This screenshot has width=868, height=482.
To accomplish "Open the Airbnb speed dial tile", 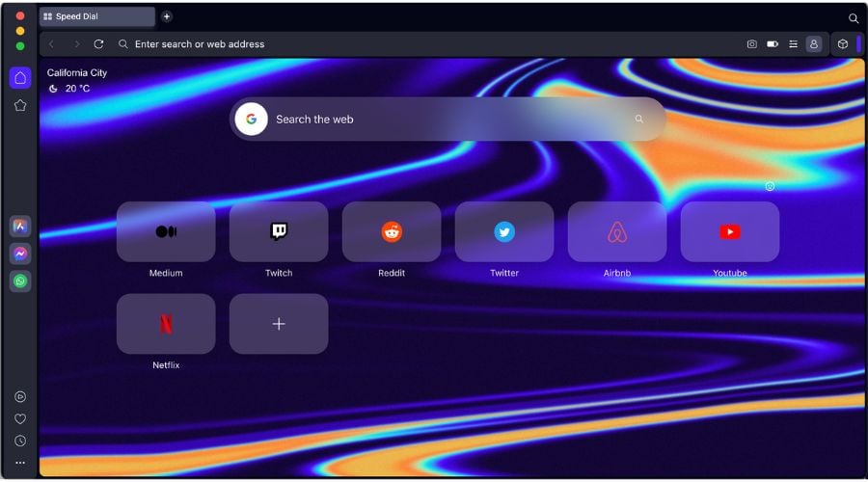I will 617,231.
